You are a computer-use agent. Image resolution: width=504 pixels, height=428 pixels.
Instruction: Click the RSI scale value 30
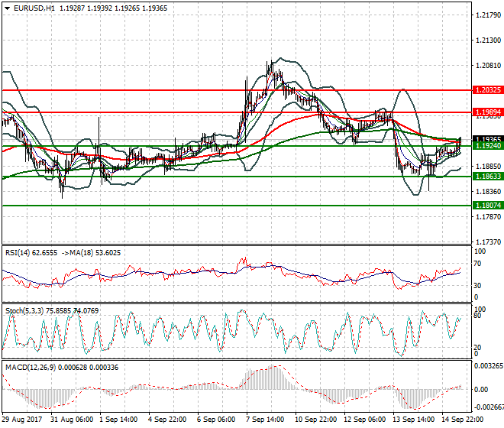click(x=478, y=286)
